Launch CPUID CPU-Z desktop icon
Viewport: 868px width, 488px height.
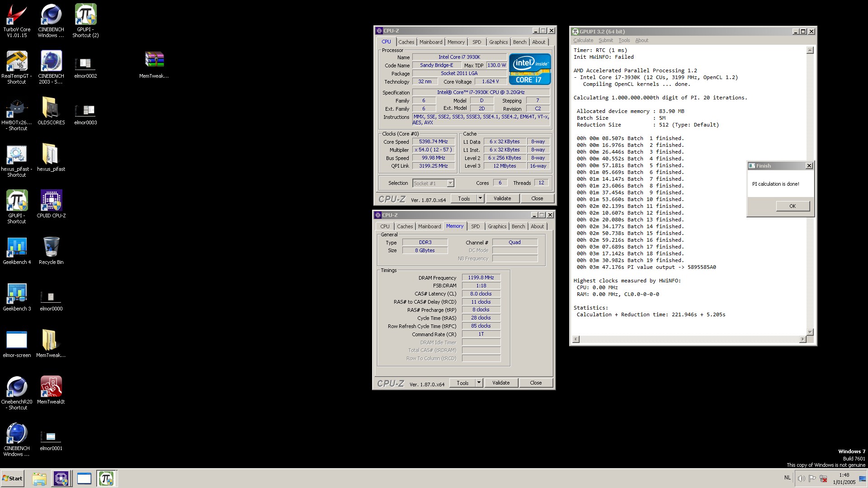tap(51, 203)
